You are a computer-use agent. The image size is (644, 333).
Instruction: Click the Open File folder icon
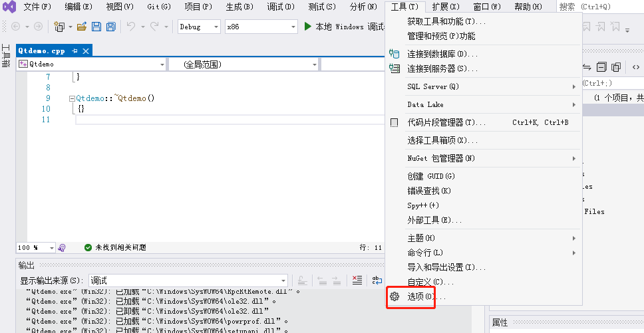pyautogui.click(x=82, y=27)
